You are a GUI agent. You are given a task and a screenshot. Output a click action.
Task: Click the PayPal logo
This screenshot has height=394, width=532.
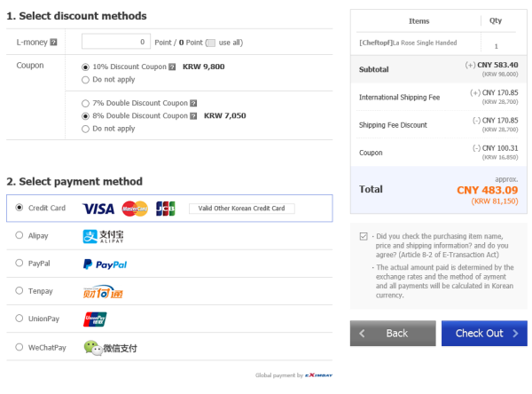(105, 264)
